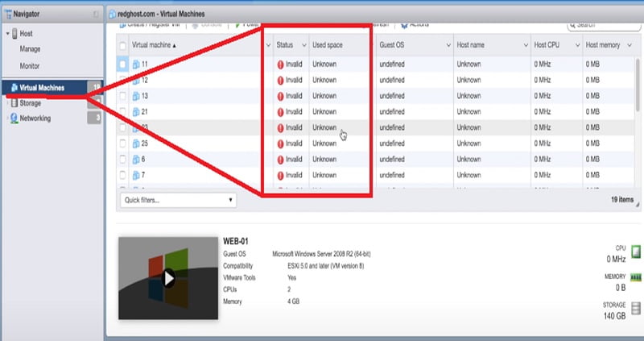
Task: Open Monitor under Host
Action: (x=30, y=66)
